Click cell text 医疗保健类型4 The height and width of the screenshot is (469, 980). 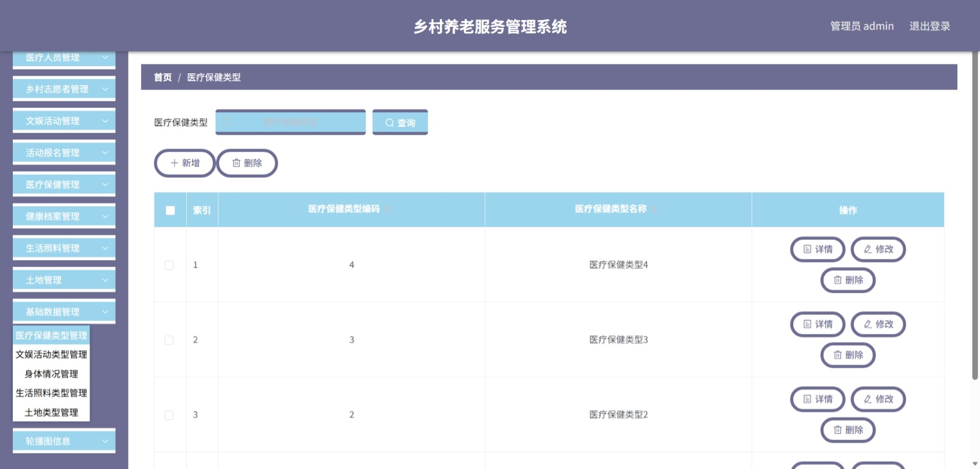click(x=619, y=265)
